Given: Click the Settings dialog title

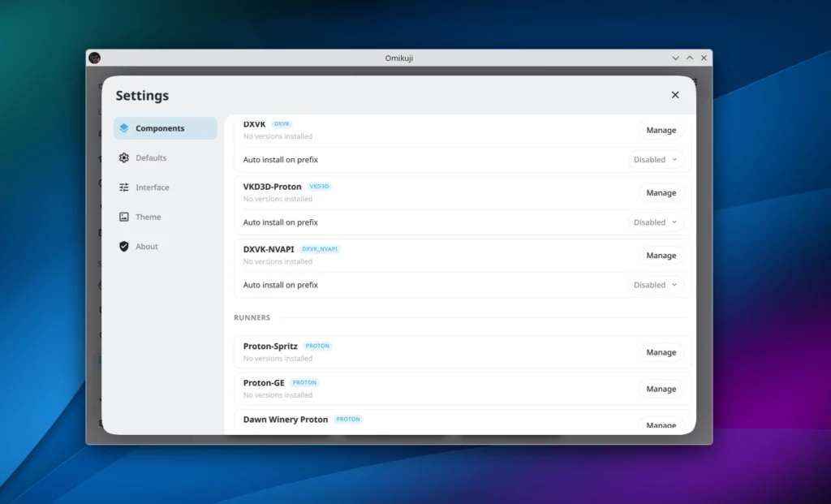Looking at the screenshot, I should pos(142,96).
